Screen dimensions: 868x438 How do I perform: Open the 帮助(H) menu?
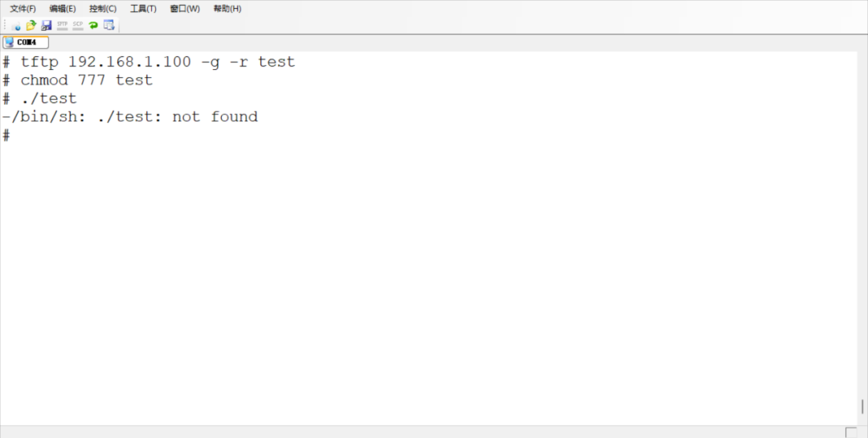pyautogui.click(x=227, y=8)
